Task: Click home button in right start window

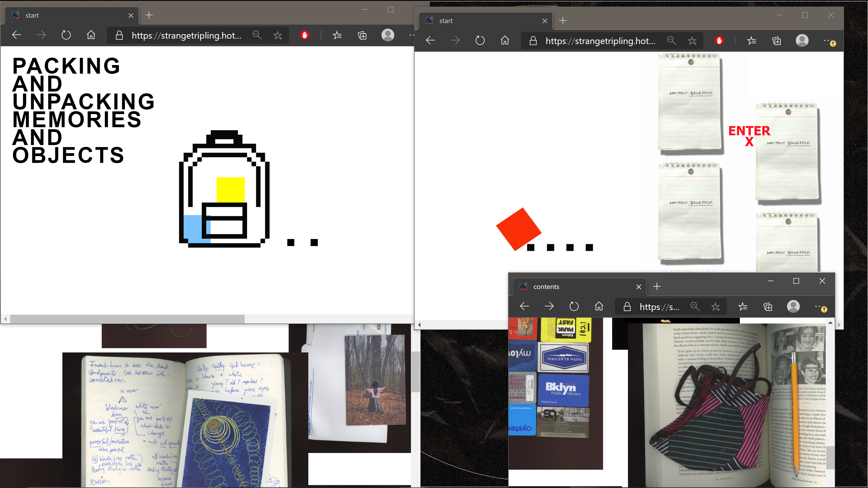Action: [505, 41]
